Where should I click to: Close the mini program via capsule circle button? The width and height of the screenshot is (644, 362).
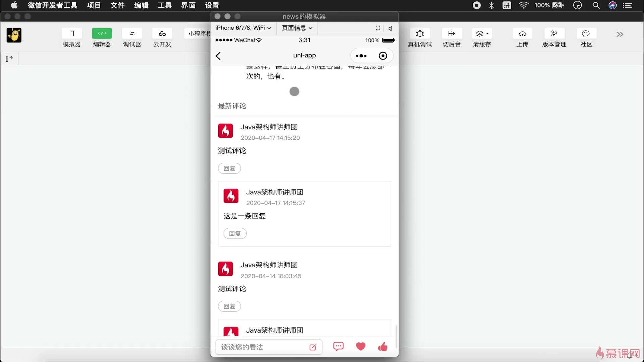[383, 56]
